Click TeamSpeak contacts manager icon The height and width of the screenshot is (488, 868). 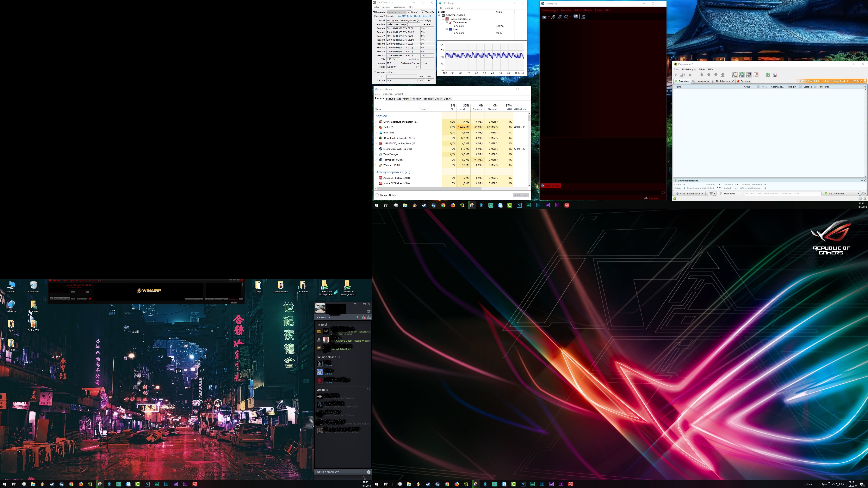(583, 17)
